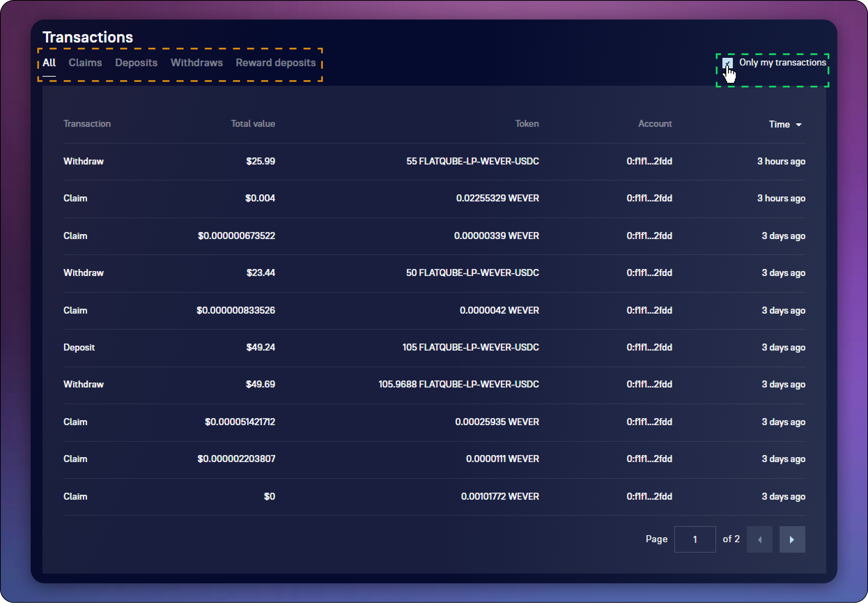The height and width of the screenshot is (607, 868).
Task: Go to the next page arrow
Action: click(x=792, y=539)
